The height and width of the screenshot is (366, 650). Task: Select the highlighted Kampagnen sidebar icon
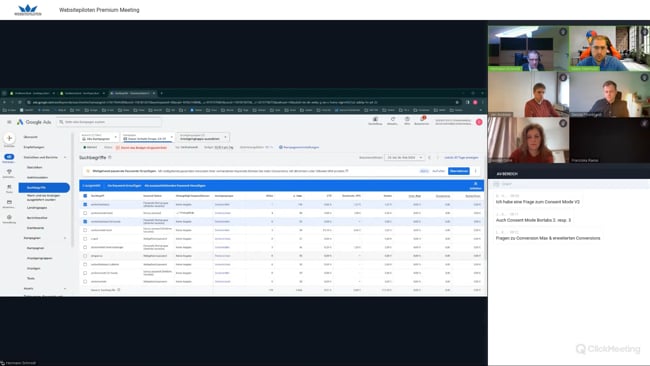pyautogui.click(x=9, y=157)
